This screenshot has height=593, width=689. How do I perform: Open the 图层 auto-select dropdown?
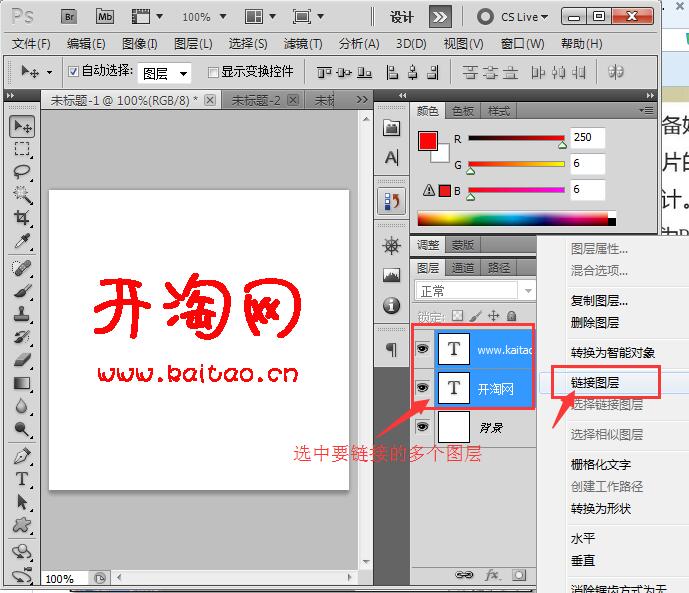click(164, 73)
